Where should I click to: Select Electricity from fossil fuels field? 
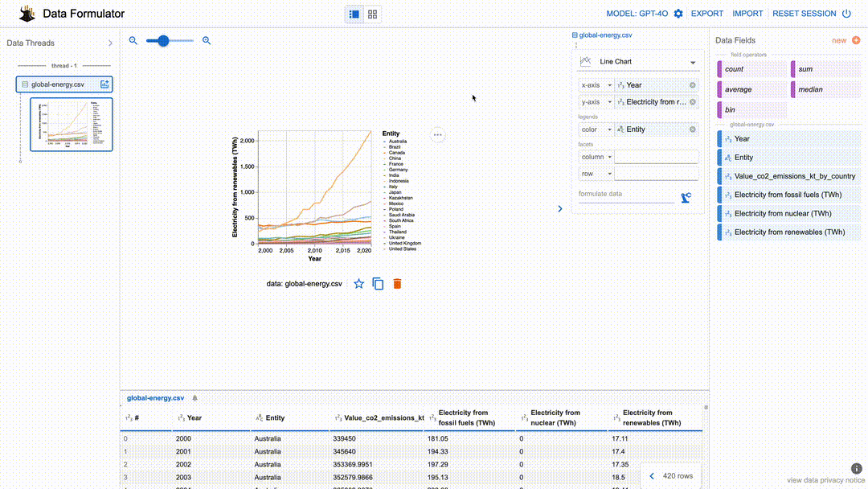pos(789,195)
